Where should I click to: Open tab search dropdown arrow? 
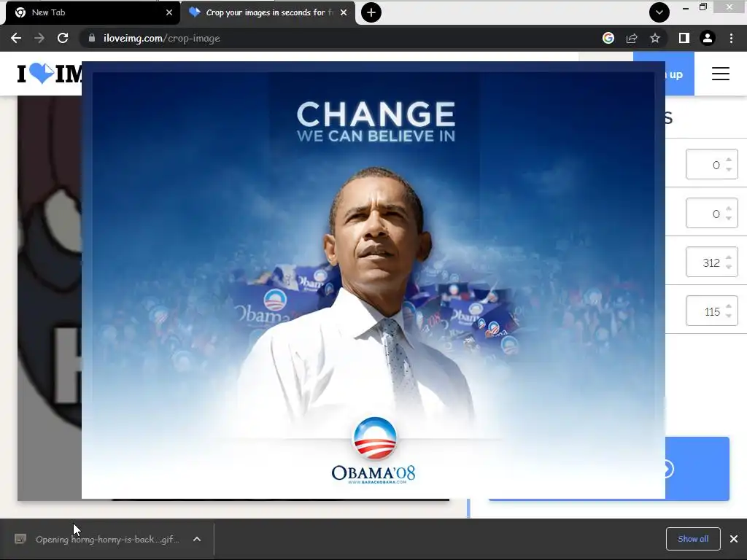pos(659,12)
